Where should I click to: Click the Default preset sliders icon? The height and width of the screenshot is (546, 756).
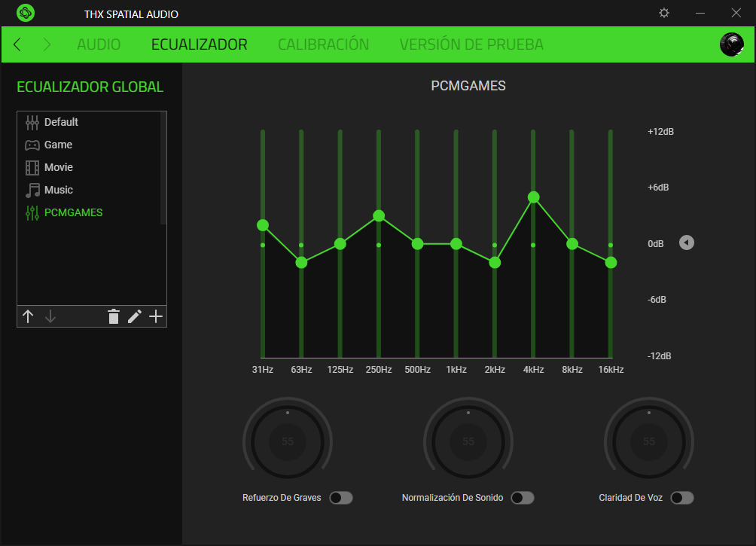pyautogui.click(x=32, y=123)
